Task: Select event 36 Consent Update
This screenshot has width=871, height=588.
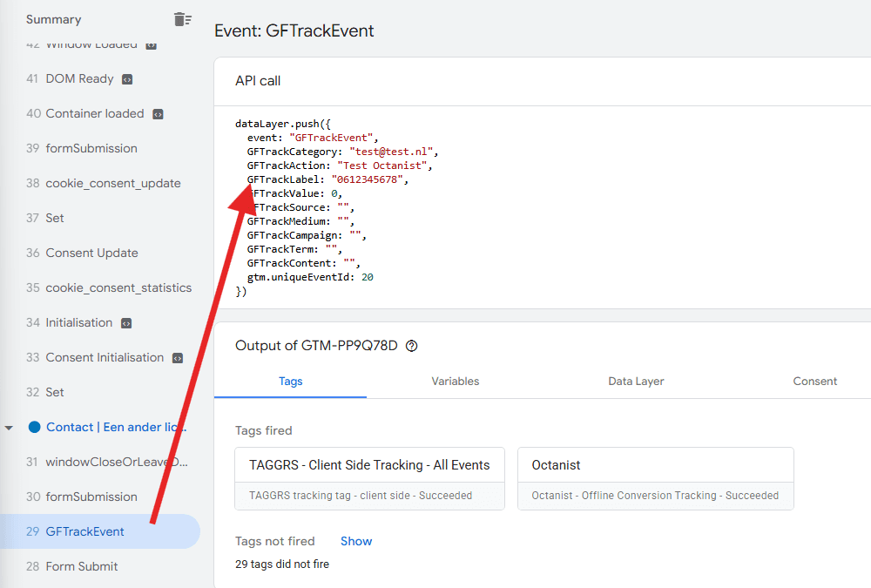Action: 100,253
